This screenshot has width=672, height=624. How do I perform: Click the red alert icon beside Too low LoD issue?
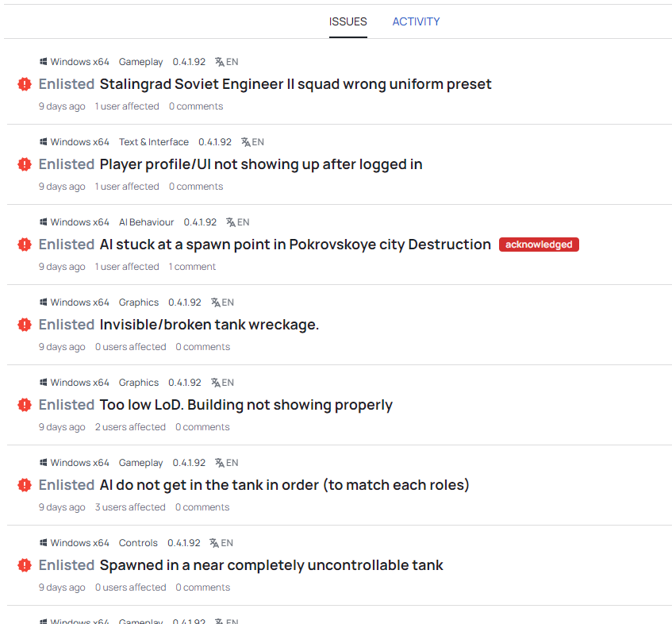tap(25, 405)
